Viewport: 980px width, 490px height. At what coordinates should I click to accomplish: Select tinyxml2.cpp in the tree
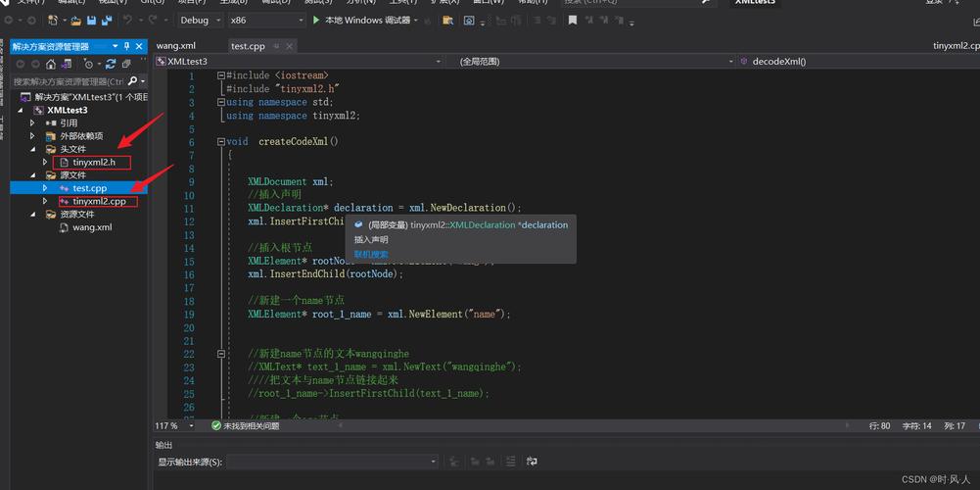98,202
